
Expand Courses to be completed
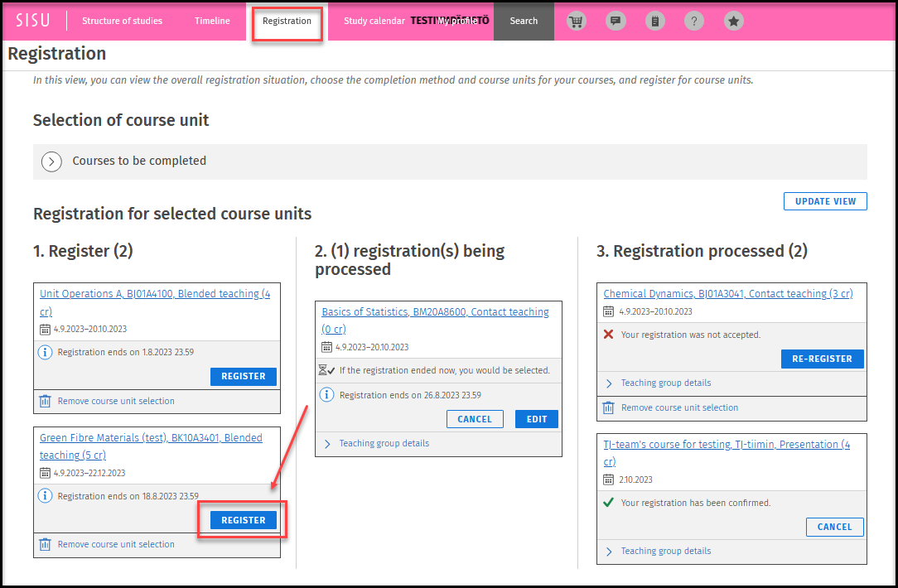pyautogui.click(x=51, y=161)
